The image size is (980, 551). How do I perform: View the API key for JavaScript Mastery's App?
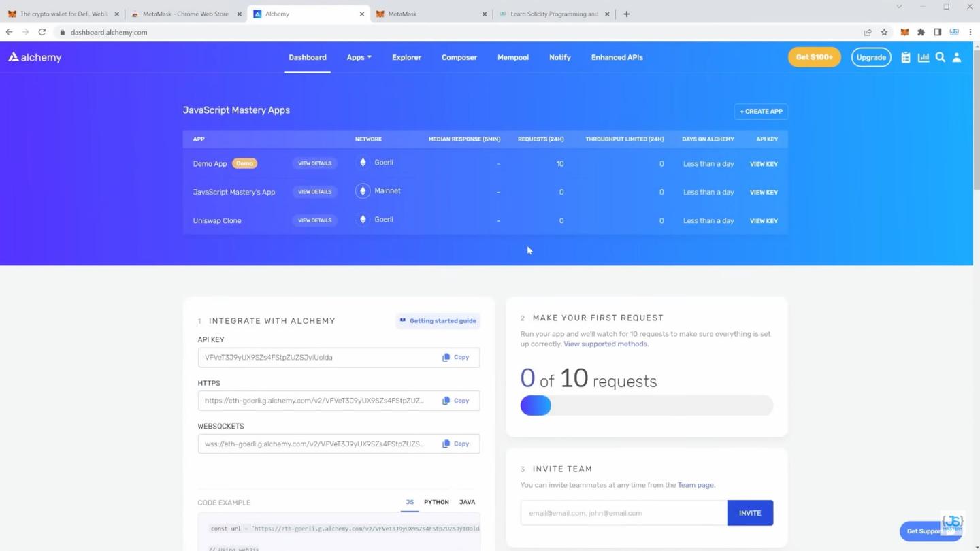[x=764, y=193]
